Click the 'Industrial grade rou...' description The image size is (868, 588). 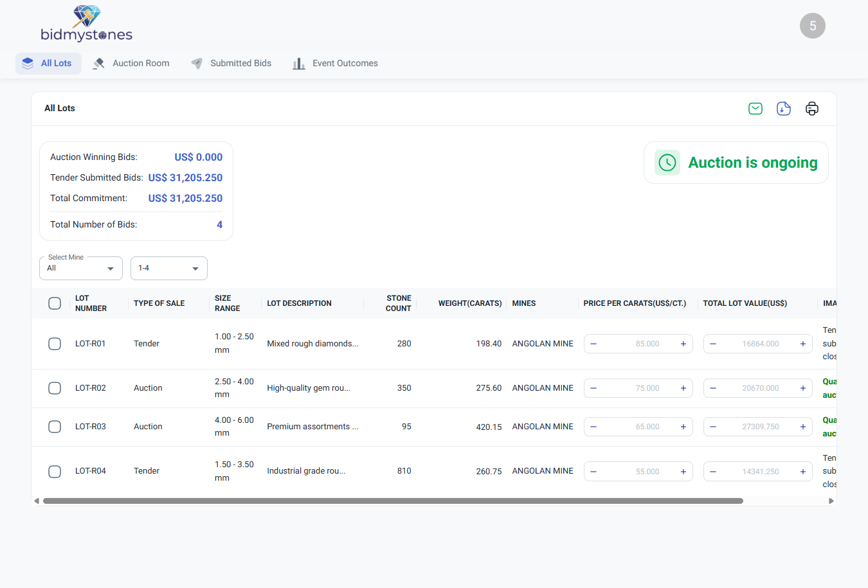click(x=306, y=471)
